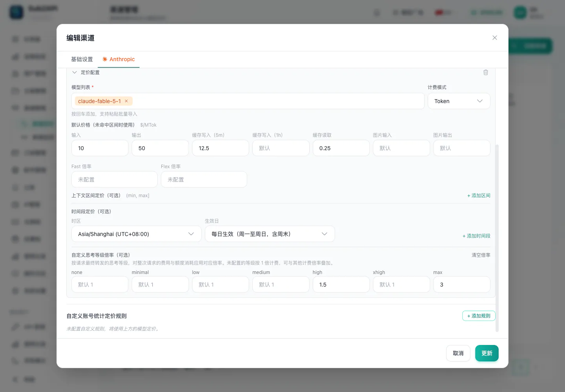Add a context range with 添加区间
565x392 pixels.
[479, 196]
